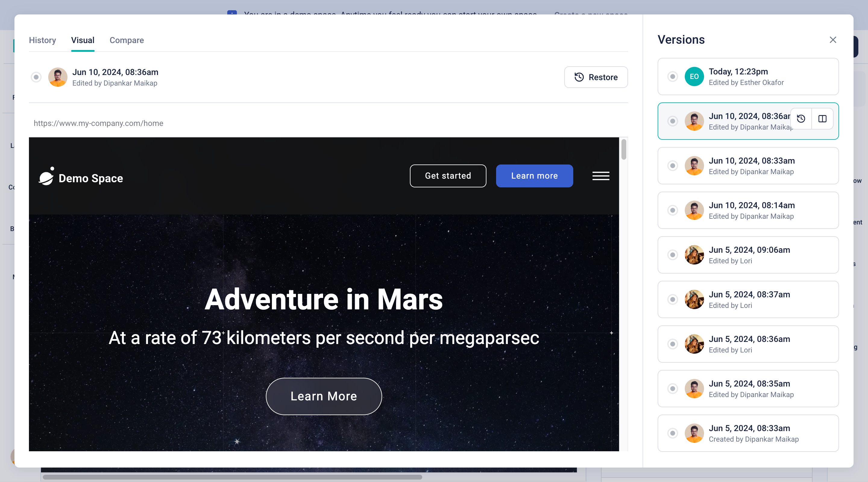Image resolution: width=868 pixels, height=482 pixels.
Task: Click the preview vertical scrollbar thumb
Action: pyautogui.click(x=624, y=149)
